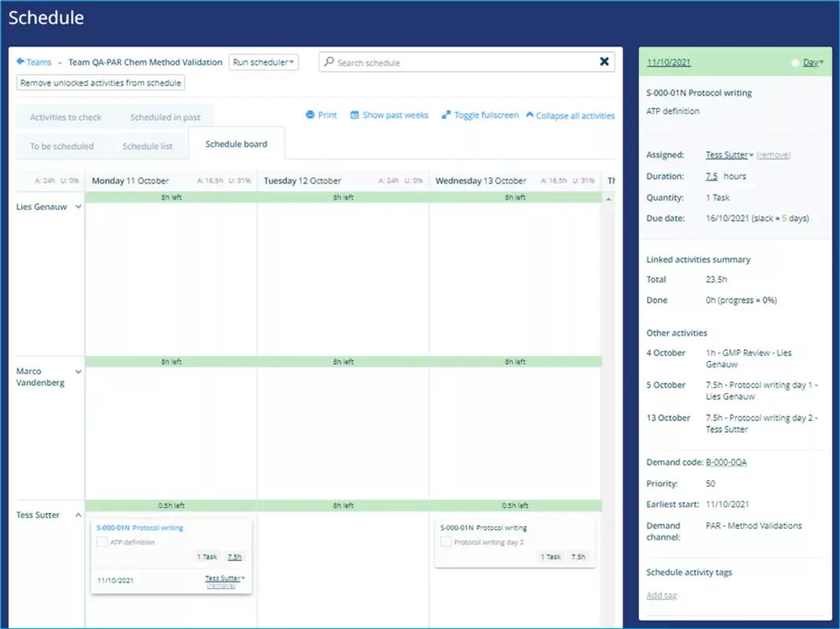Click the scroll-up arrow on schedule board
This screenshot has height=629, width=840.
pos(608,199)
